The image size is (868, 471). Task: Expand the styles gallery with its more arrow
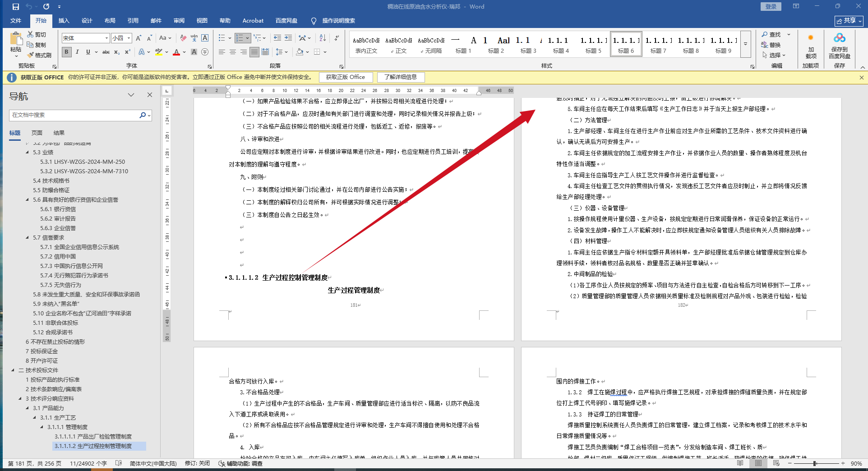pyautogui.click(x=745, y=44)
